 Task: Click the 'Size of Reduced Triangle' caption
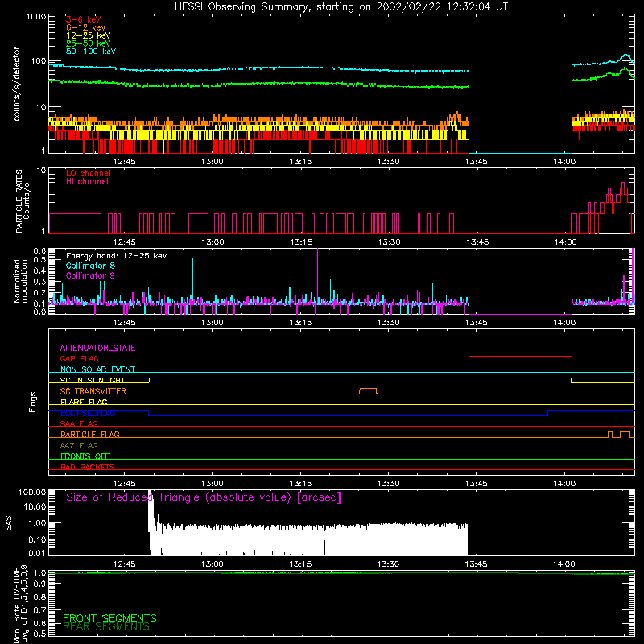coord(204,497)
